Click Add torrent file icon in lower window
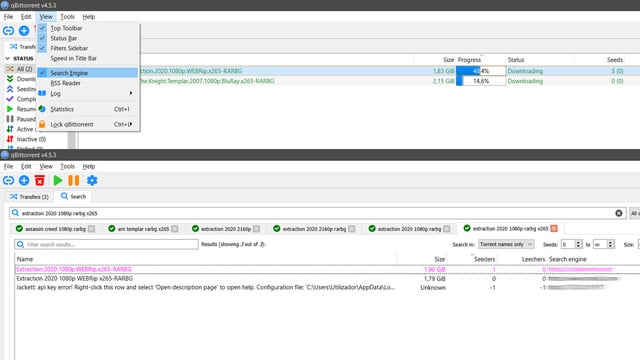The image size is (640, 360). tap(24, 180)
